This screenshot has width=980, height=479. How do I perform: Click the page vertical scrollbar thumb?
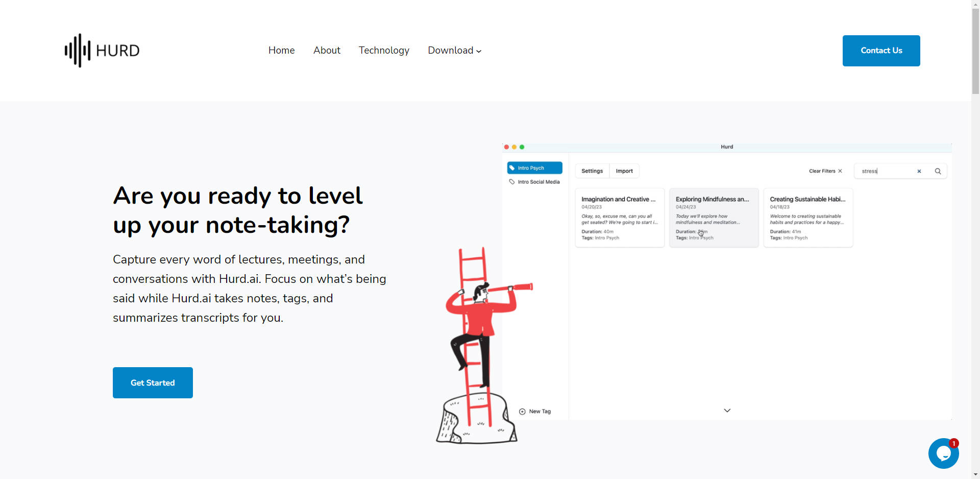point(975,51)
